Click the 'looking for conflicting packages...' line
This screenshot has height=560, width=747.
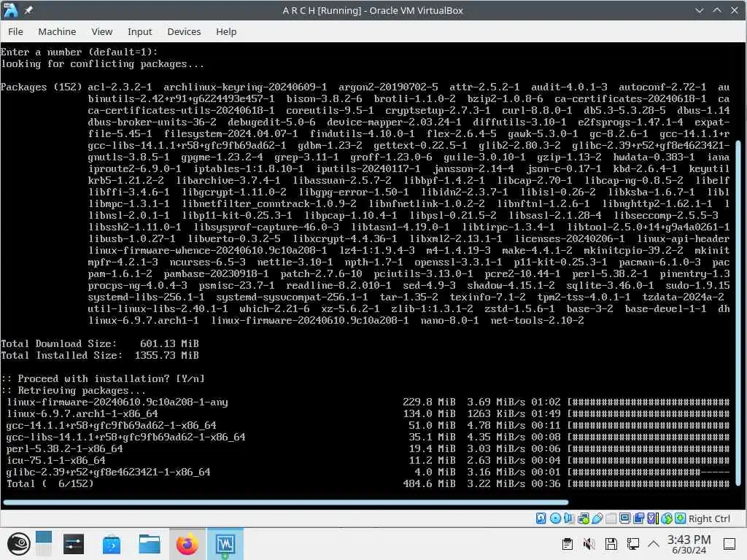point(102,64)
